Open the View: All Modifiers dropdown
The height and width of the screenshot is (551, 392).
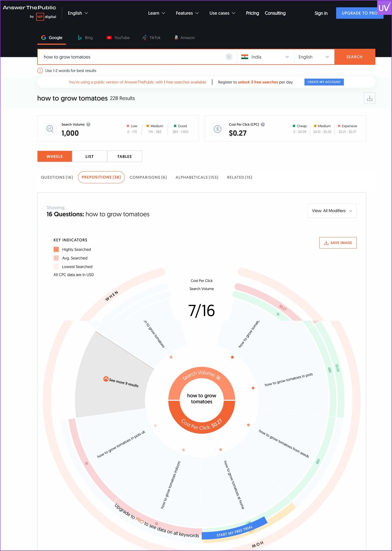click(x=332, y=211)
